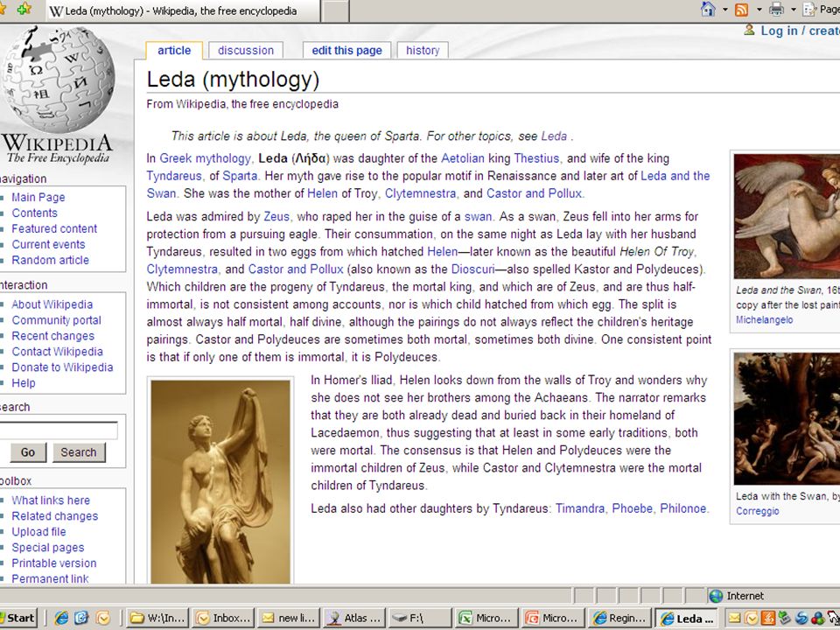Open the Leda statue thumbnail image
840x630 pixels.
pyautogui.click(x=220, y=481)
